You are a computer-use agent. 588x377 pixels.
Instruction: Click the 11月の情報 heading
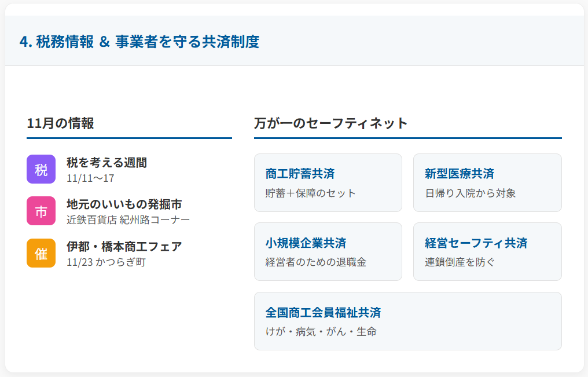pos(60,123)
